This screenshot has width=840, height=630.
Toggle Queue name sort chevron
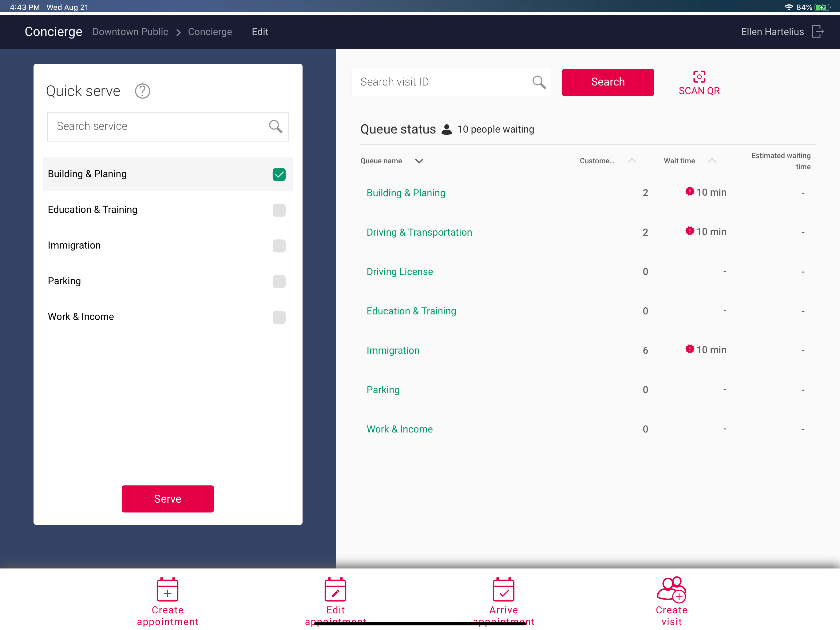(419, 161)
